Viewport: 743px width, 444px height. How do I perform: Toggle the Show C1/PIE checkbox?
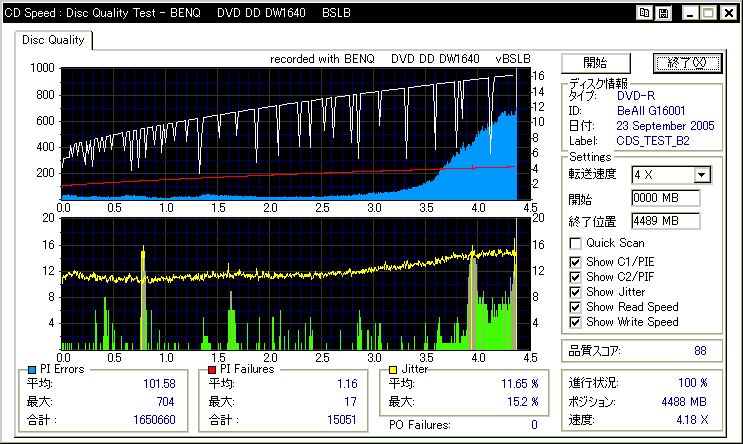575,262
